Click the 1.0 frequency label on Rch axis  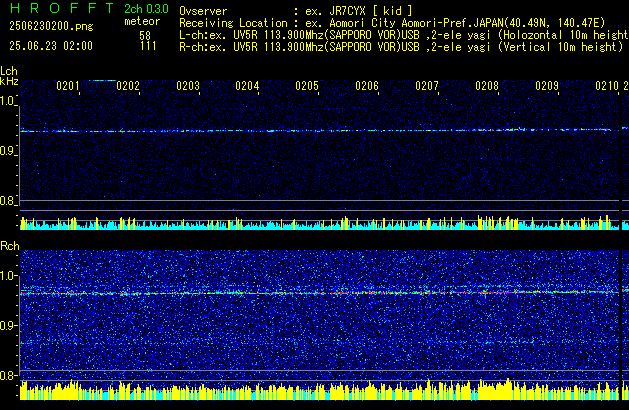point(7,276)
